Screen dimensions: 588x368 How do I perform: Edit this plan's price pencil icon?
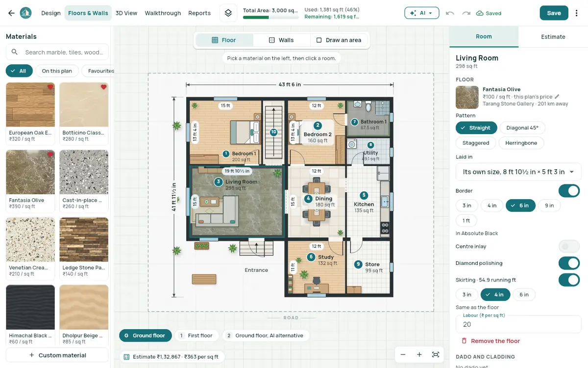coord(557,97)
